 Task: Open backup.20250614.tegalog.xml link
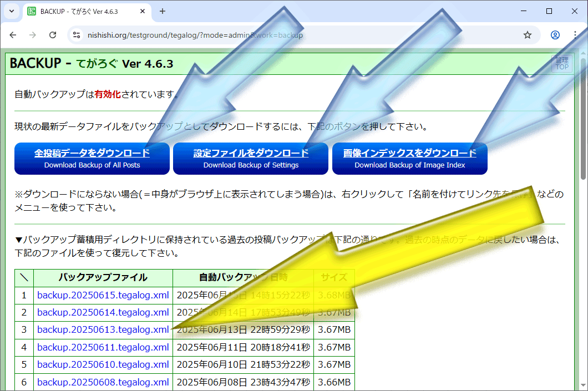[103, 312]
